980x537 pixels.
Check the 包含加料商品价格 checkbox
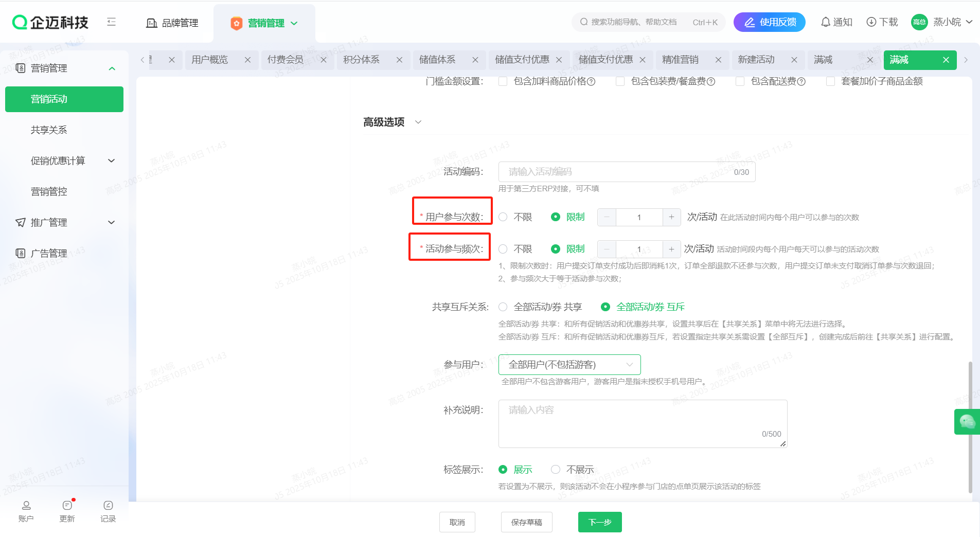503,81
